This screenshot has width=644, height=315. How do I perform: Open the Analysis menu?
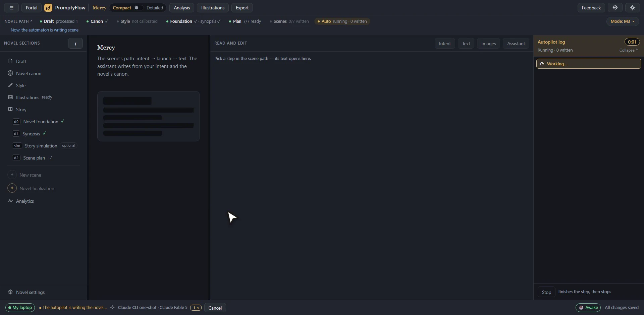point(182,8)
